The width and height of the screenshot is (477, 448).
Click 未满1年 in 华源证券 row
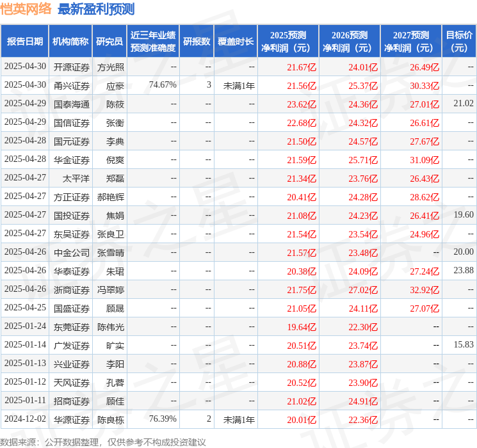click(x=239, y=420)
